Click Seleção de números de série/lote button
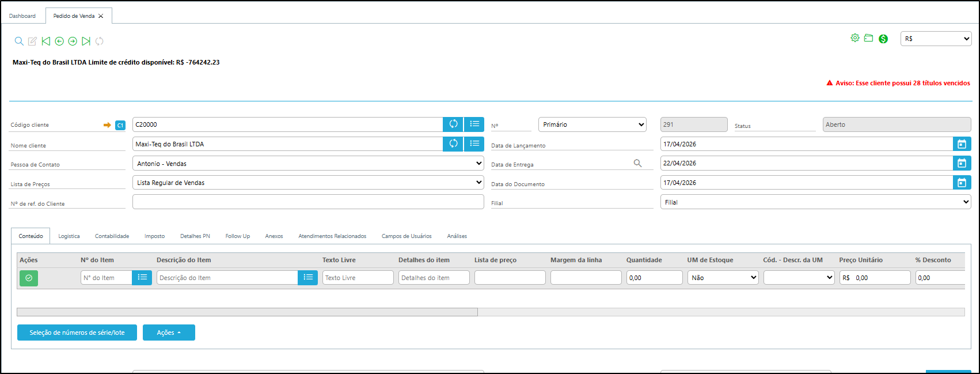 click(x=77, y=333)
